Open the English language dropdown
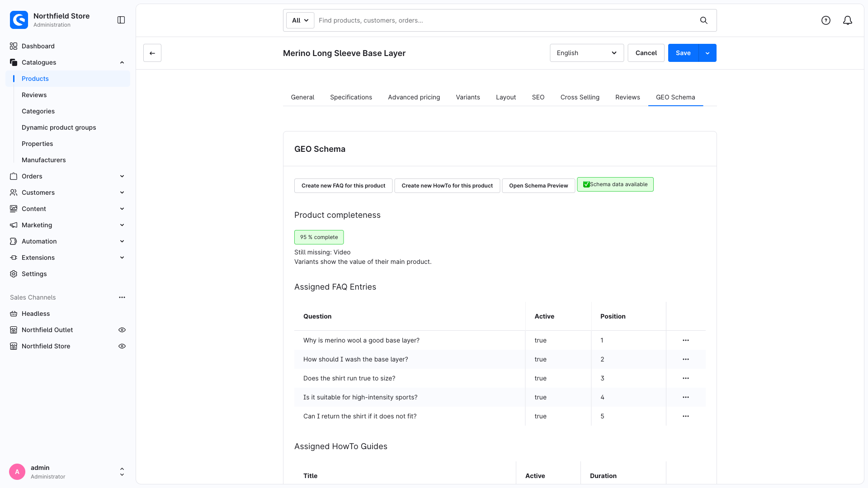Screen dimensions: 868x488 coord(587,53)
